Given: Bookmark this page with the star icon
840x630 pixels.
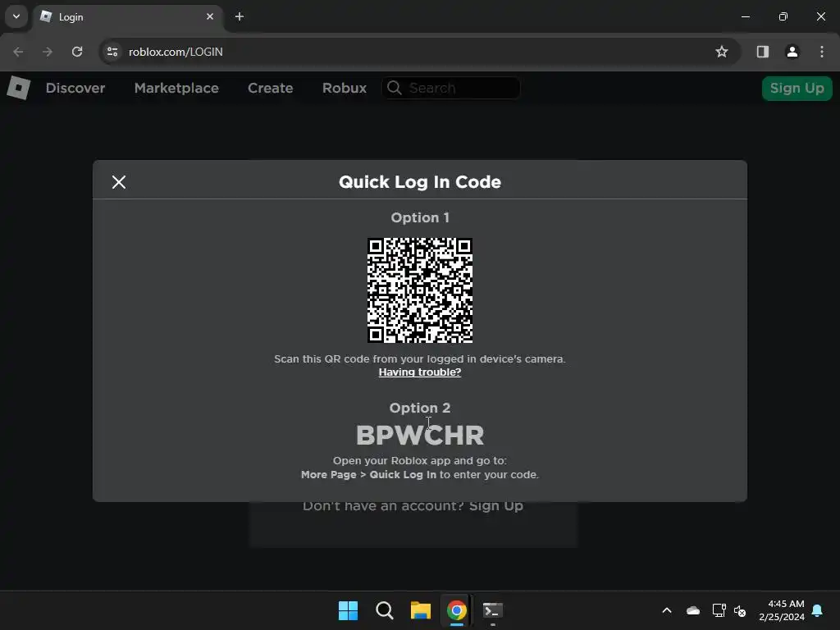Looking at the screenshot, I should point(722,52).
